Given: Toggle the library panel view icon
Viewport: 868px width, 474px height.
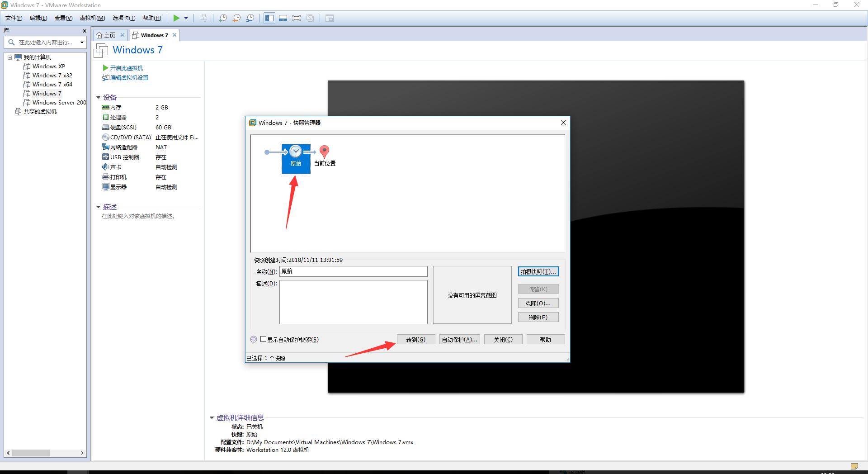Looking at the screenshot, I should (269, 18).
